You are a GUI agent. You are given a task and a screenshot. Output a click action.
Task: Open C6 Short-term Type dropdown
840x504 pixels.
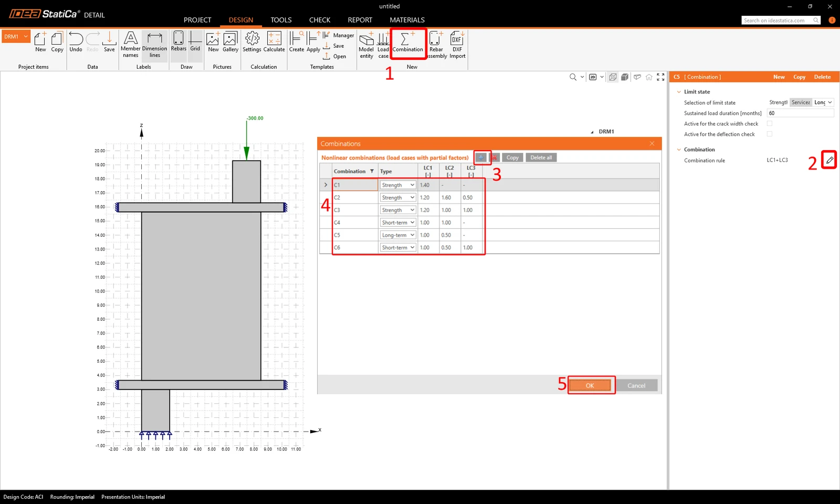pos(398,247)
